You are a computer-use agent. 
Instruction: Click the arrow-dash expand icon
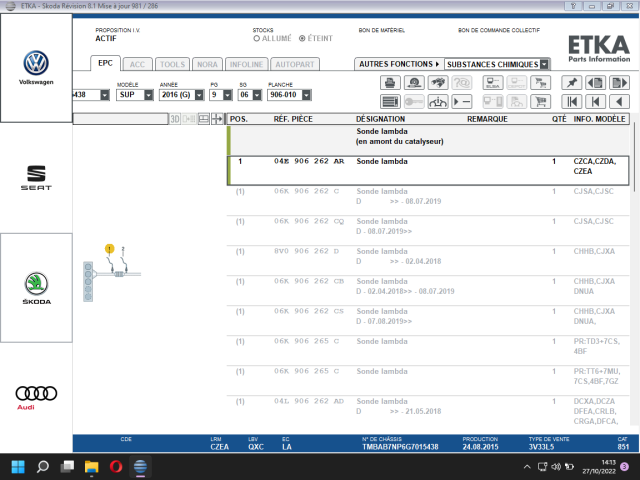coord(462,102)
